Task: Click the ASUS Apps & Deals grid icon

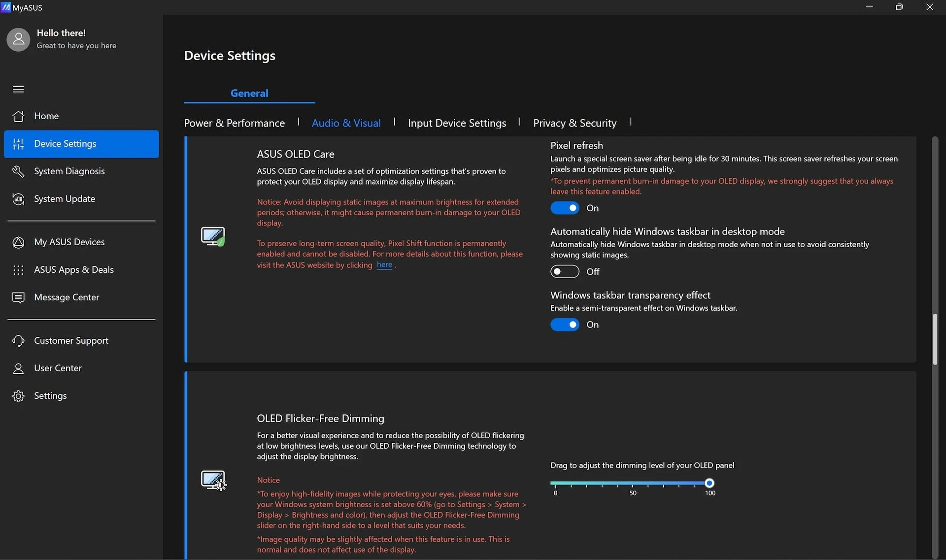Action: pos(18,270)
